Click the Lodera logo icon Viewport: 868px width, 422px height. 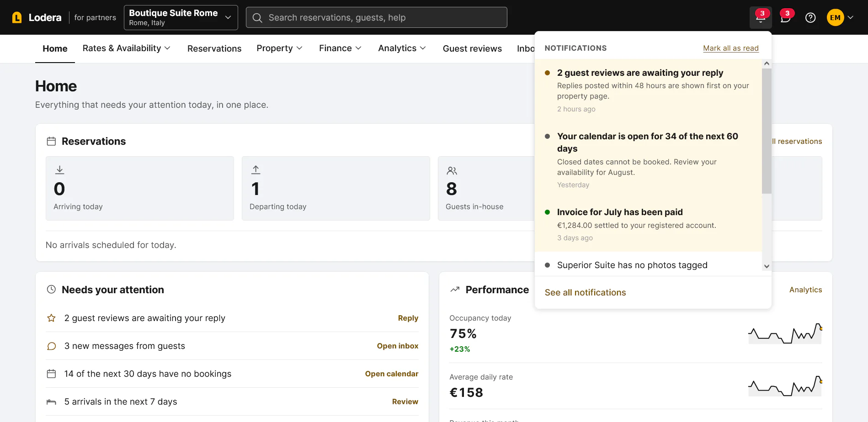tap(17, 18)
